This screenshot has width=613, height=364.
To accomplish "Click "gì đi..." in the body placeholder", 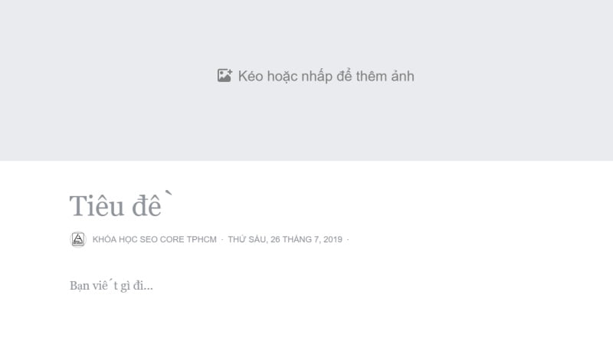I will (x=137, y=286).
